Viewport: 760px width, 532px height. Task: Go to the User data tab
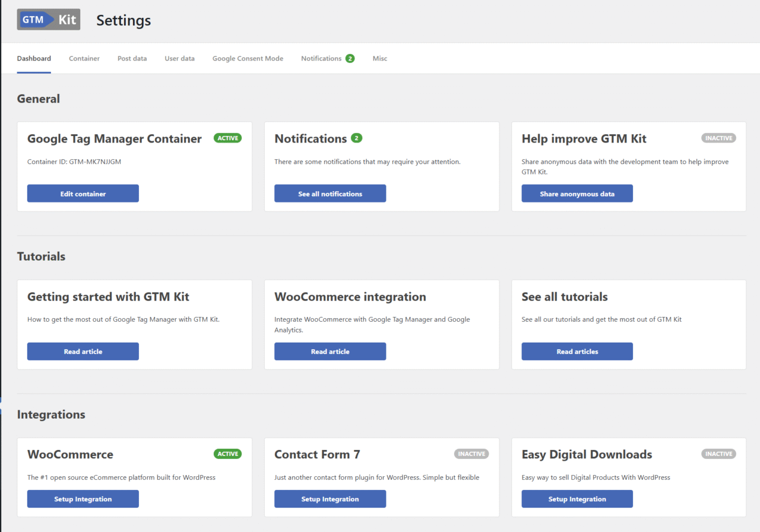coord(179,58)
